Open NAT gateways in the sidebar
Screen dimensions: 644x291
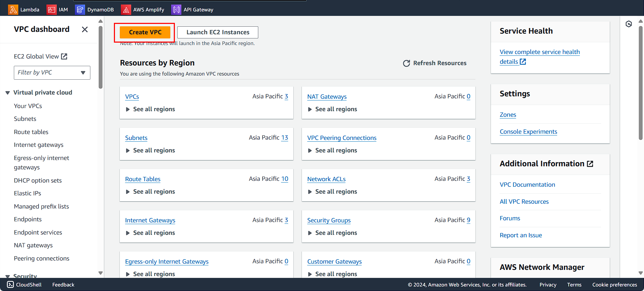[x=33, y=245]
